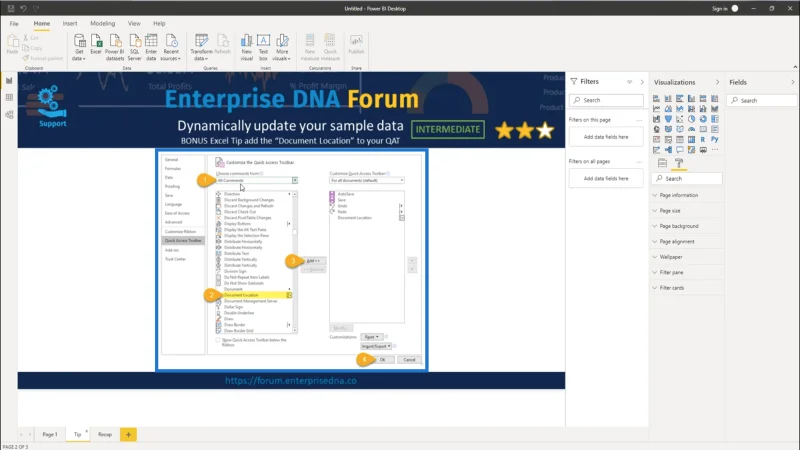Pick the Matrix visual

pyautogui.click(x=691, y=139)
